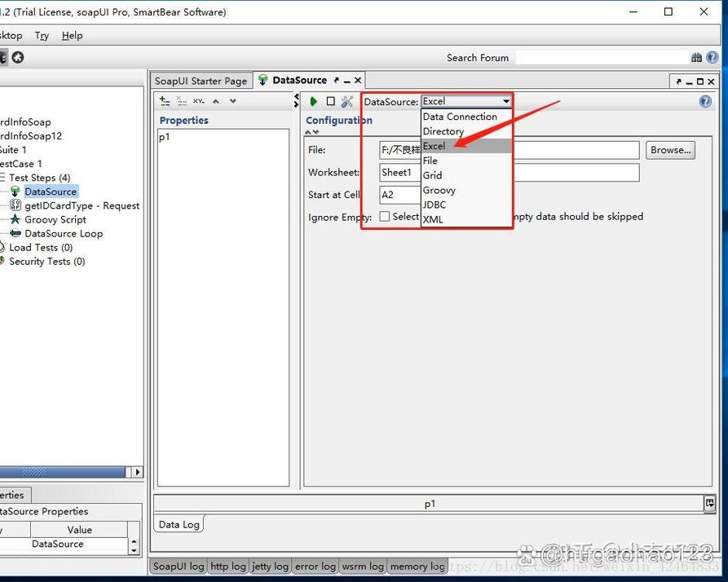Click the binoculars icon beside Search Forum
728x582 pixels.
tap(696, 58)
